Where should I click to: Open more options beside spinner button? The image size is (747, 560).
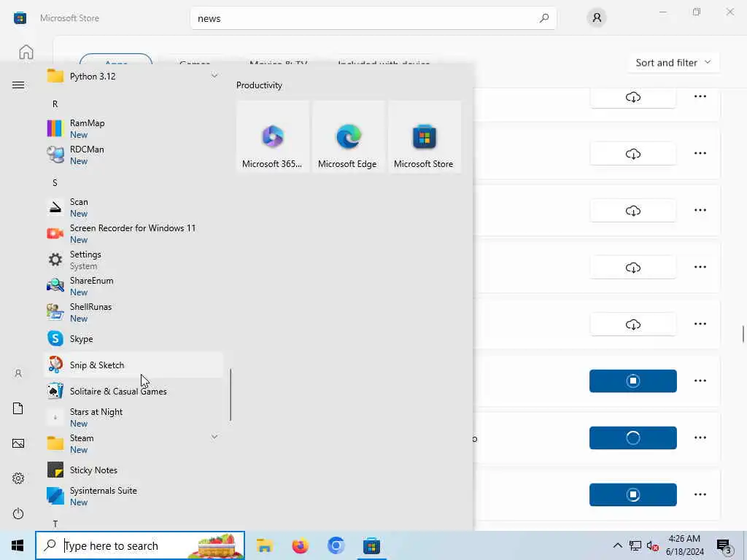point(700,437)
